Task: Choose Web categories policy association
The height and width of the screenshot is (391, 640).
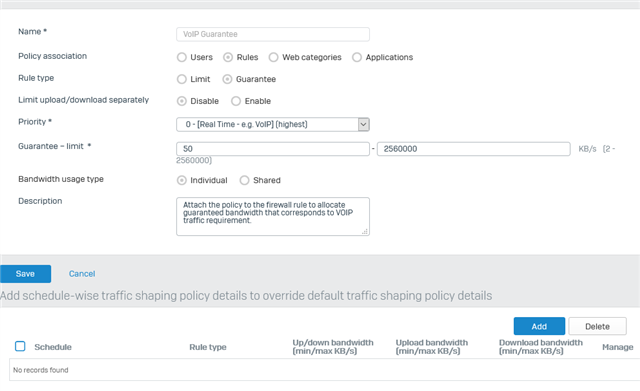Action: pos(273,57)
